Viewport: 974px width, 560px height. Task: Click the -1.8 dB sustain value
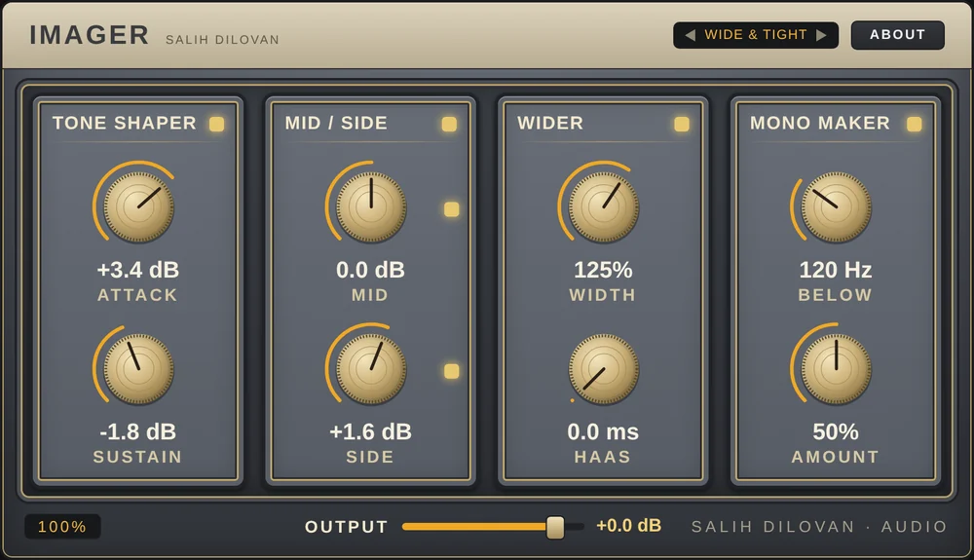click(x=138, y=432)
